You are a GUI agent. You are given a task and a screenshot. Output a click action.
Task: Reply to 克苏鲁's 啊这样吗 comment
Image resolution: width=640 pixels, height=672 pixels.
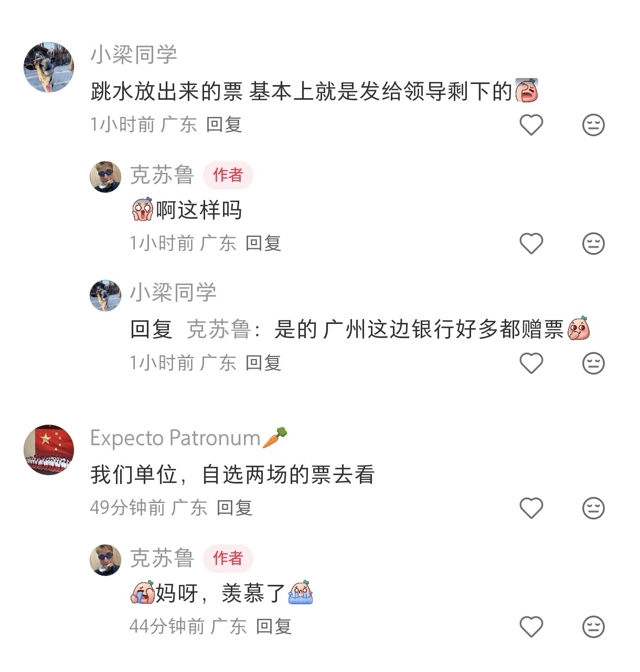point(263,244)
